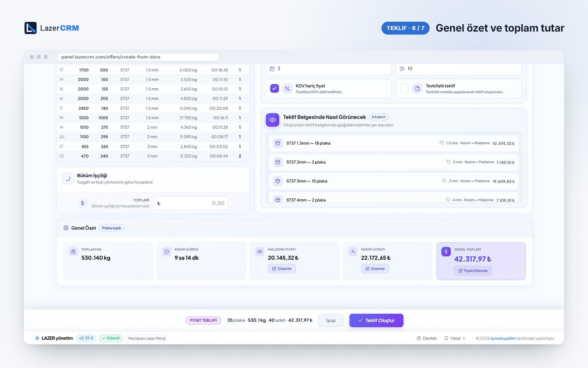Click the Teklif Oluştur button
The width and height of the screenshot is (588, 368).
[376, 321]
